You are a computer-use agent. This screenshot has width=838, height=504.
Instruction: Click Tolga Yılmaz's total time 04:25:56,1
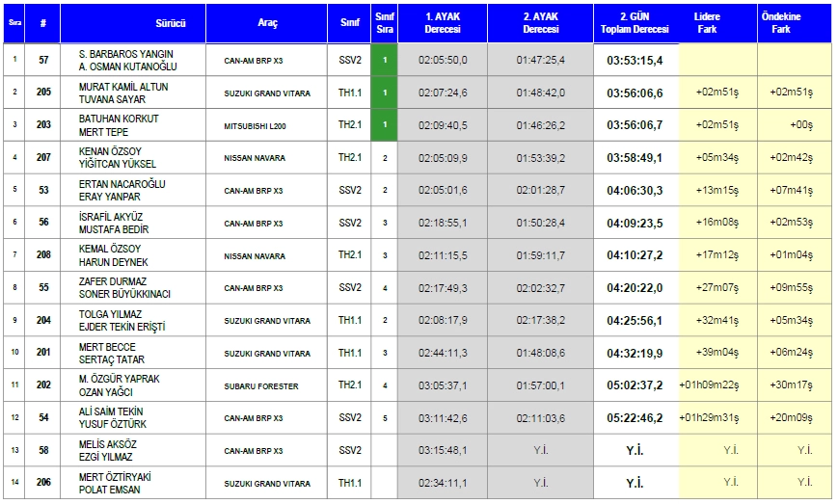pyautogui.click(x=636, y=321)
